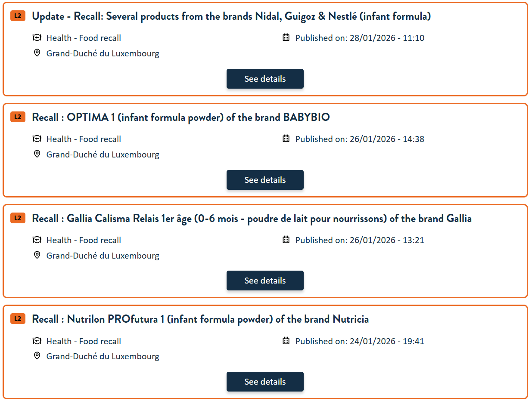This screenshot has width=532, height=401.
Task: See details for Nidal, Guigoz & Nestlé recall
Action: click(x=265, y=79)
